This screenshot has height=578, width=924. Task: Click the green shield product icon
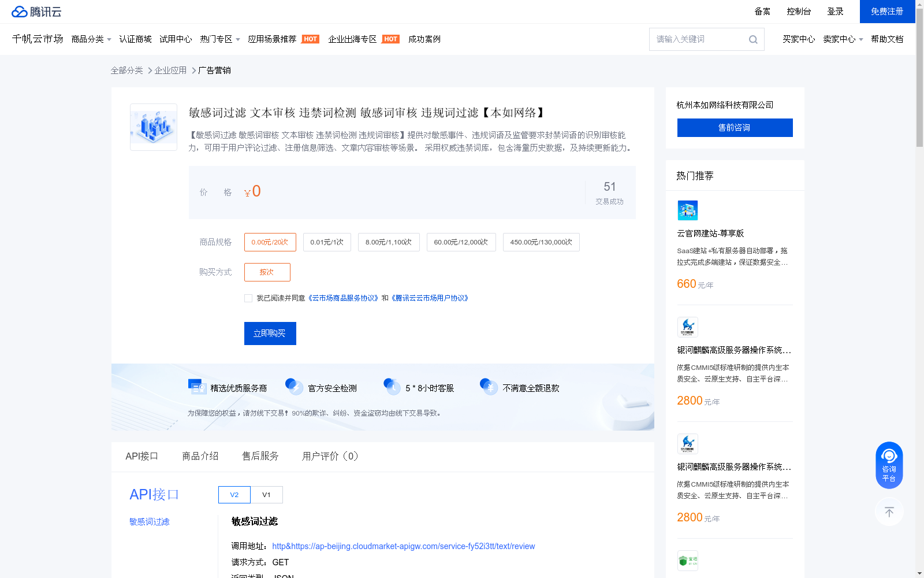687,561
